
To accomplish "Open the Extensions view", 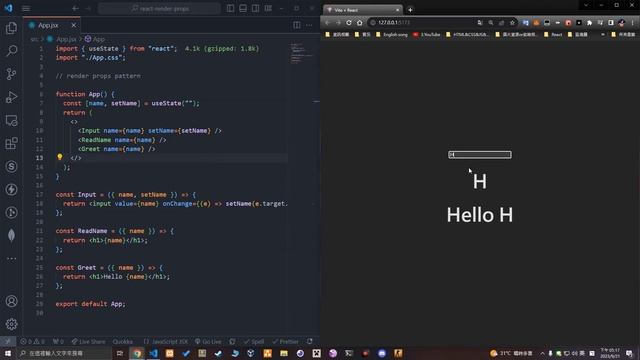I will [x=11, y=143].
